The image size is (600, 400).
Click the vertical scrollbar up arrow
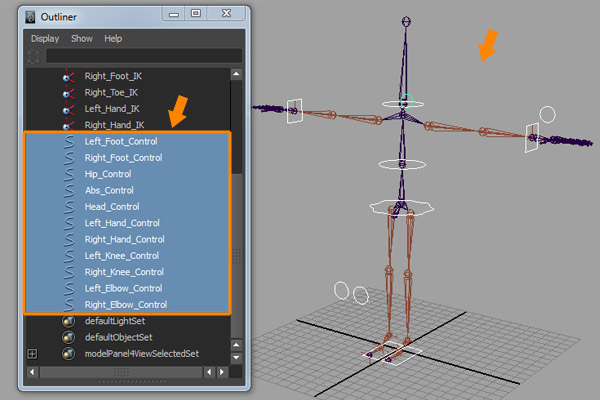pos(236,74)
